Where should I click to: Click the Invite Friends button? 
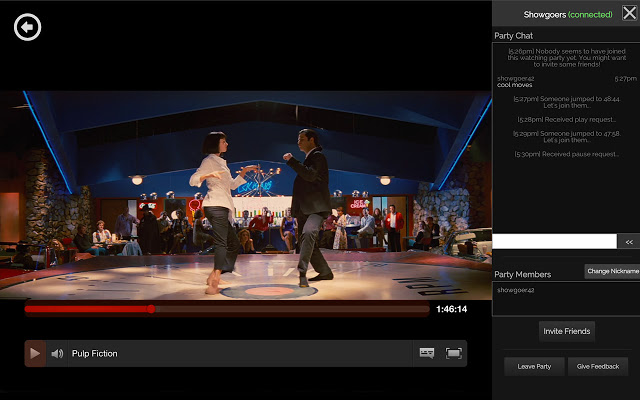(x=566, y=331)
